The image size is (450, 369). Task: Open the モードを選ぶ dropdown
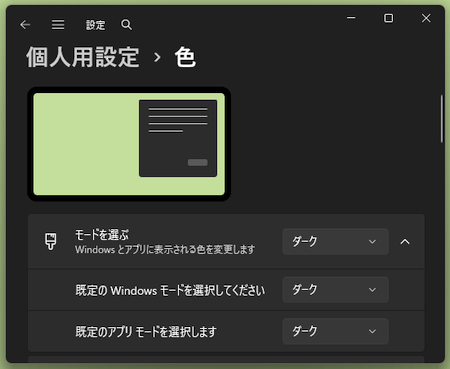pos(335,242)
